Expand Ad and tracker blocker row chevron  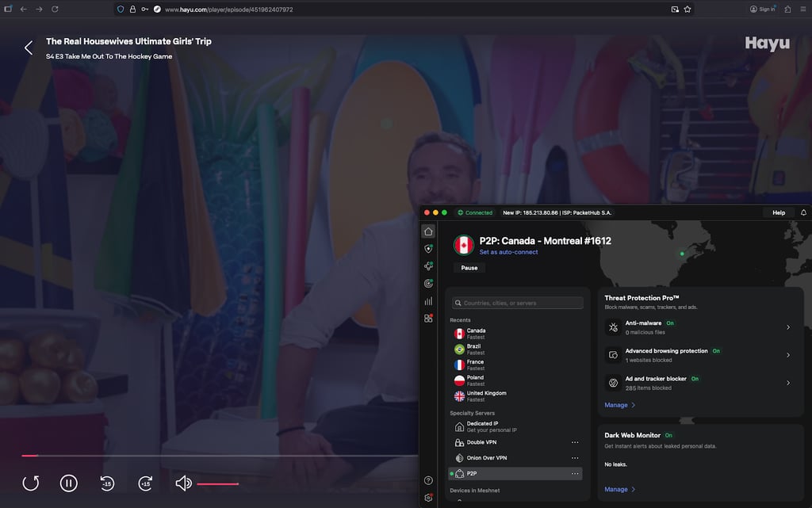pyautogui.click(x=788, y=383)
